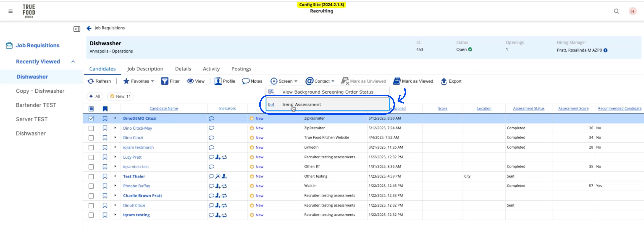Open the search magnifier icon
Image resolution: width=644 pixels, height=237 pixels.
click(x=617, y=11)
